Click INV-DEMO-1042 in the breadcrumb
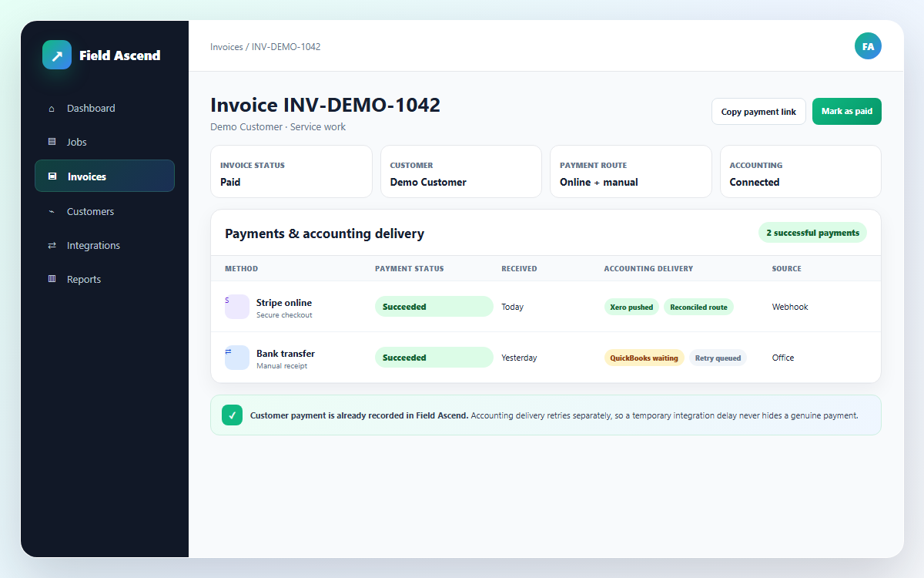The width and height of the screenshot is (924, 578). click(286, 47)
